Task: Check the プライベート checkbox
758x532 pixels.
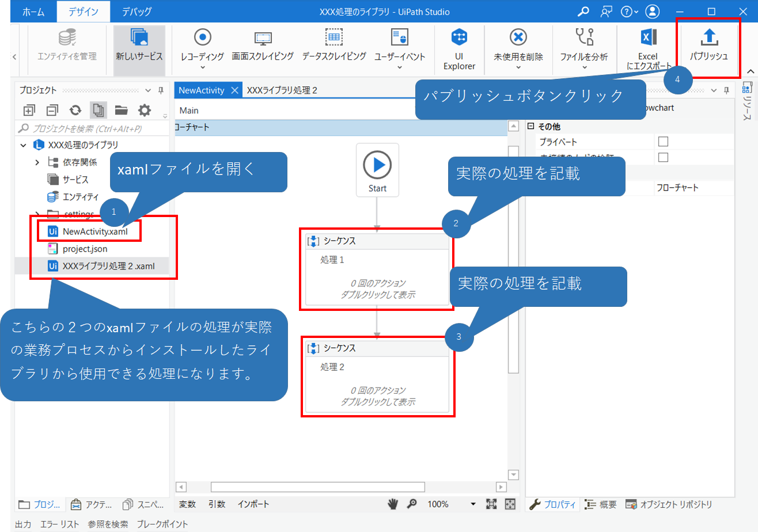Action: [x=663, y=142]
